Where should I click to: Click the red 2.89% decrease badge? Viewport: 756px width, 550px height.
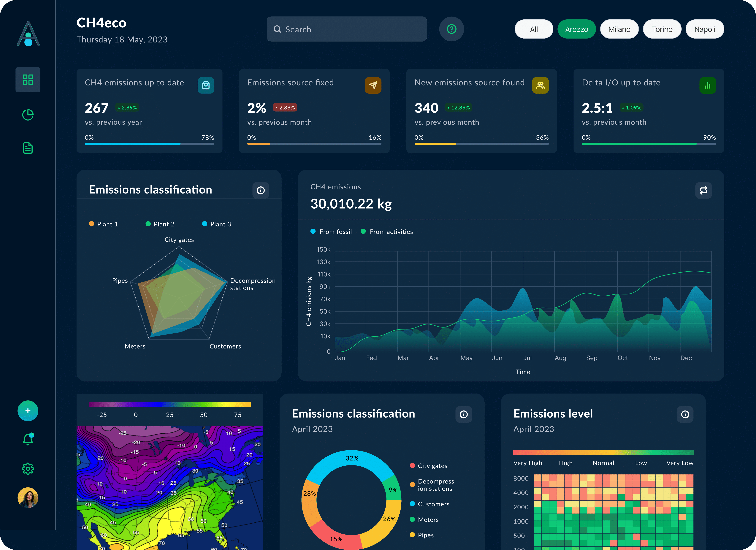tap(285, 107)
